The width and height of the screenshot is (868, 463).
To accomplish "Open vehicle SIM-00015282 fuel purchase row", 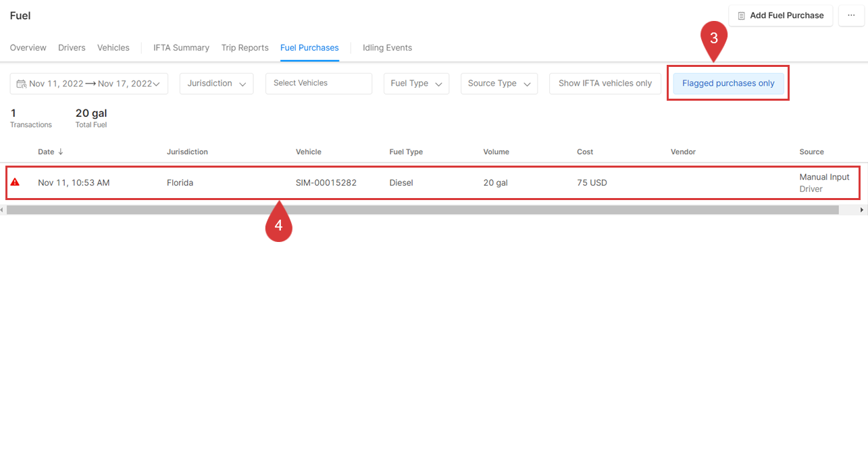I will 326,182.
